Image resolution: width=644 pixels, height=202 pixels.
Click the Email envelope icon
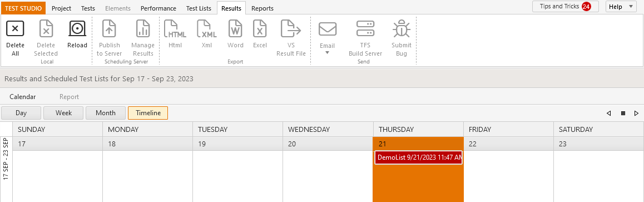328,29
